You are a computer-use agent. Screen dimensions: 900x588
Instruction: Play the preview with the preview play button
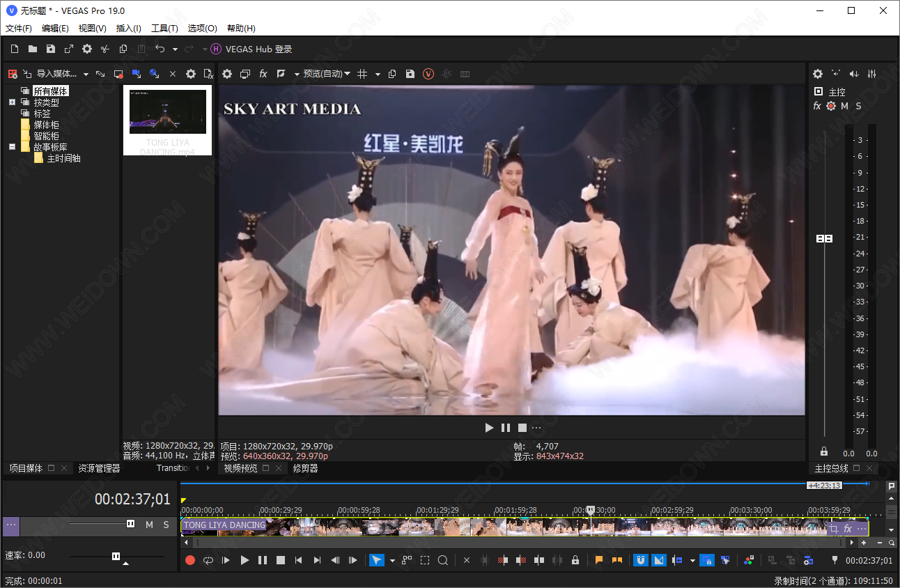(x=489, y=428)
